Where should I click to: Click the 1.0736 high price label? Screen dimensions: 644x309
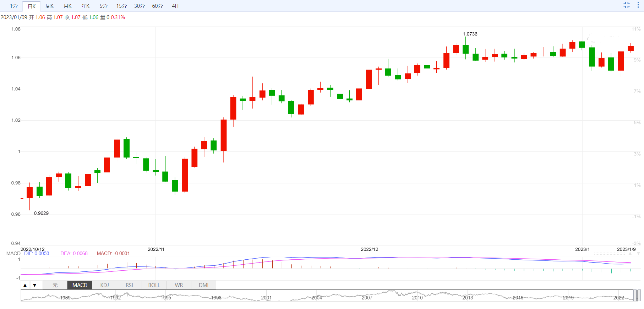click(x=470, y=34)
